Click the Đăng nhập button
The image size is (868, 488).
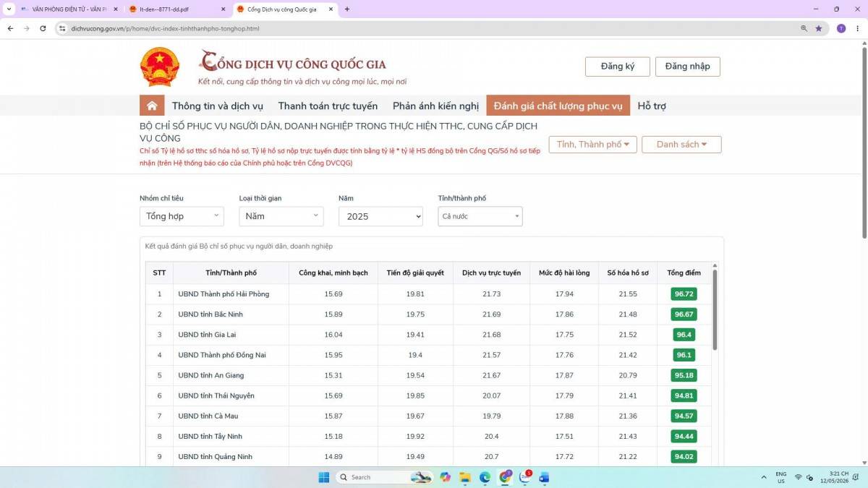[x=688, y=67]
